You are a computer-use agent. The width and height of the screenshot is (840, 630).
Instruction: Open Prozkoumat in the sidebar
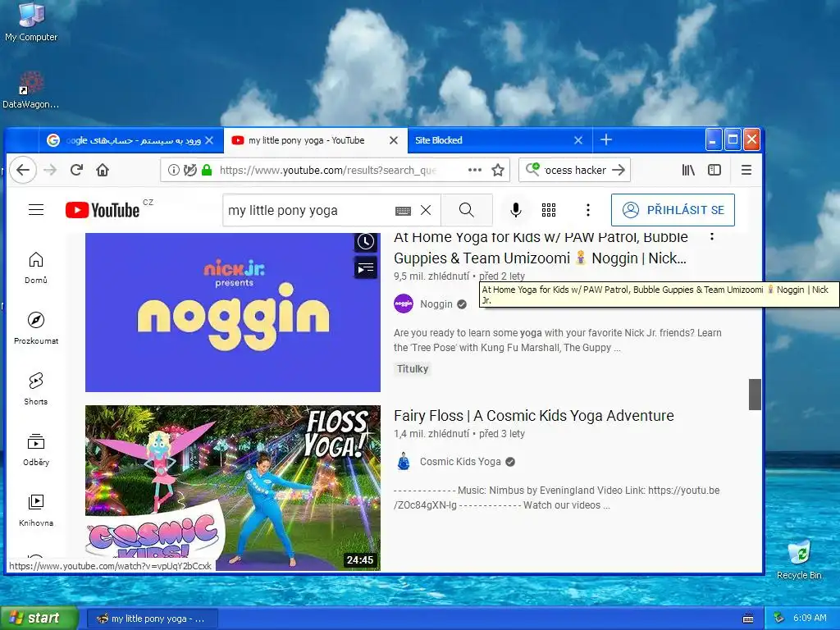(x=36, y=328)
